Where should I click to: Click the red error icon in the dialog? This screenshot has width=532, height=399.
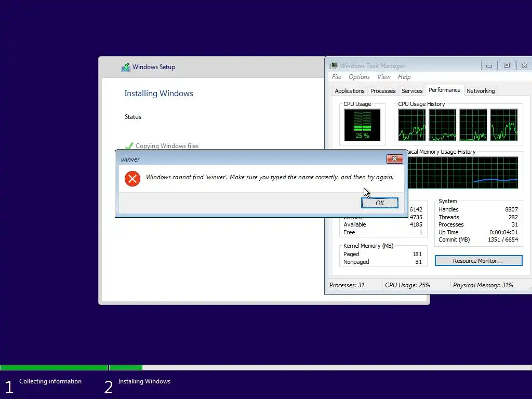coord(132,179)
